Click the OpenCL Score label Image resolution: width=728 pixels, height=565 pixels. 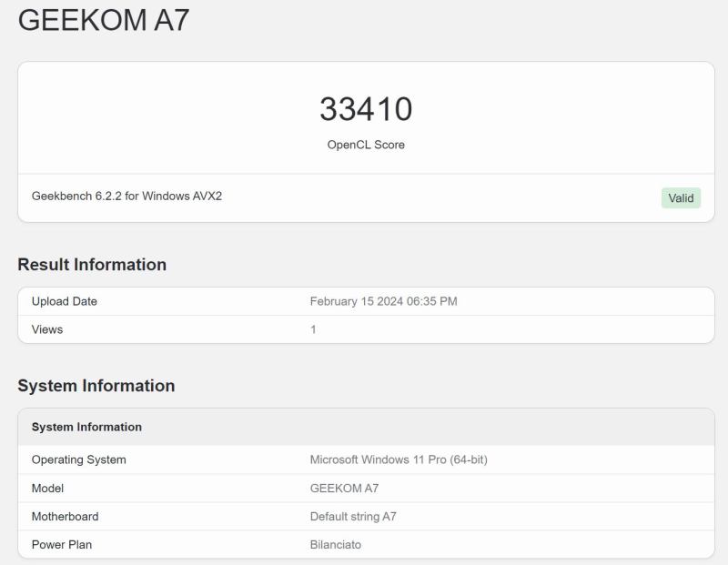366,145
